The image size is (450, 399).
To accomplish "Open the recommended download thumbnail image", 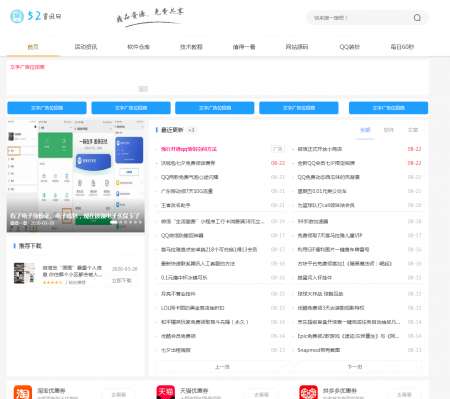I will coord(24,273).
